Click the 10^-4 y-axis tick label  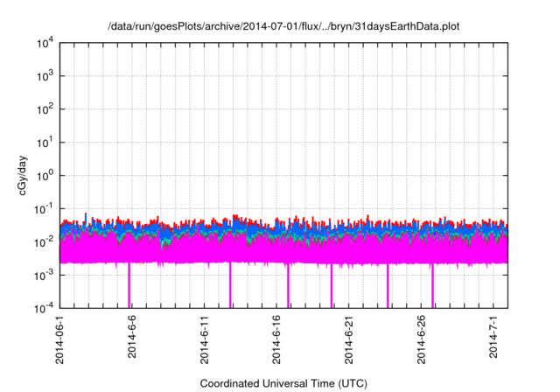tap(44, 308)
